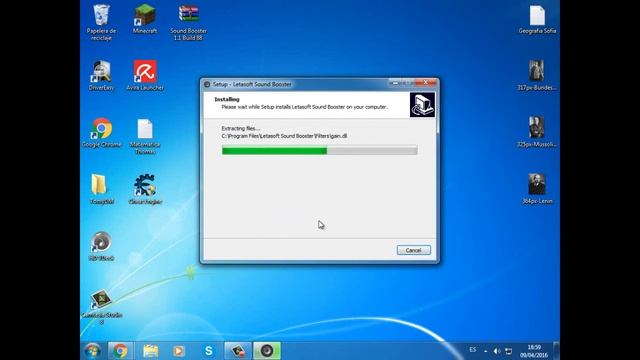This screenshot has width=640, height=360.
Task: Open the network icon in the tray
Action: [509, 351]
